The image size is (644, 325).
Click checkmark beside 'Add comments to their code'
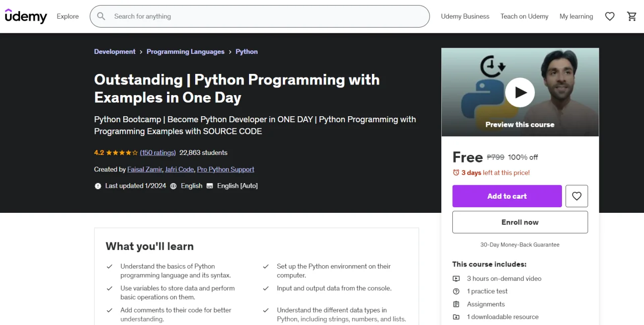tap(110, 310)
